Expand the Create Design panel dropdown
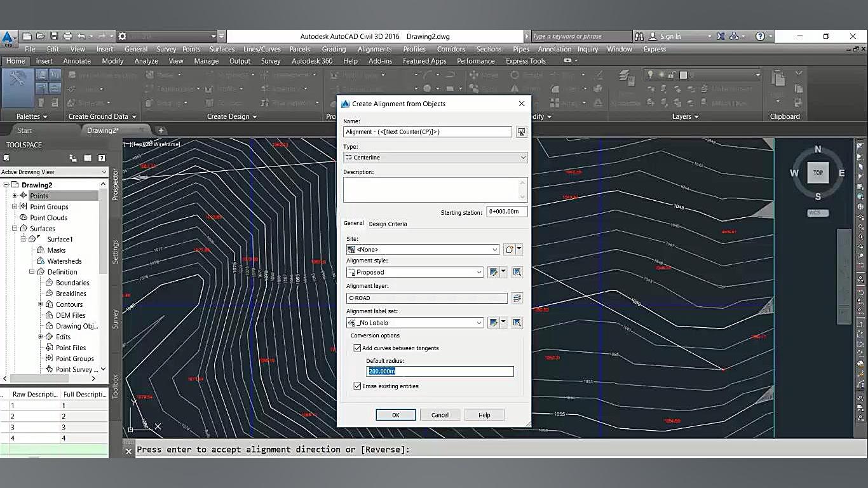This screenshot has width=868, height=488. click(232, 116)
